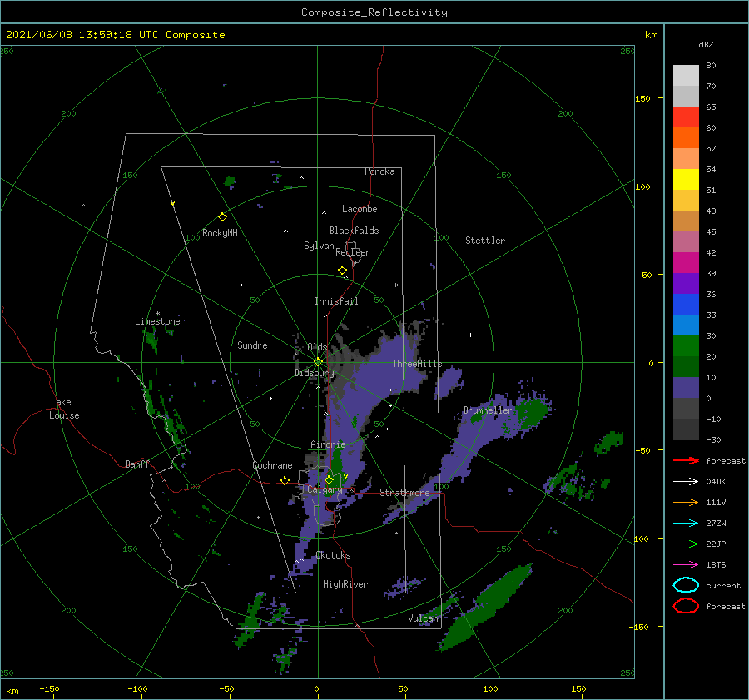Click the Stettler label

[x=485, y=241]
